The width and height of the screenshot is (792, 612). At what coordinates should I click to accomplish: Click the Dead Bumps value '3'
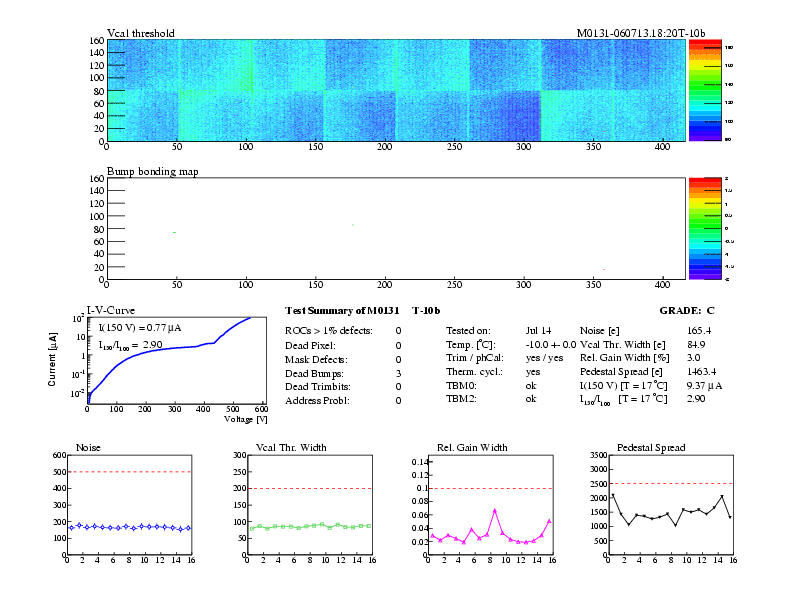click(399, 374)
